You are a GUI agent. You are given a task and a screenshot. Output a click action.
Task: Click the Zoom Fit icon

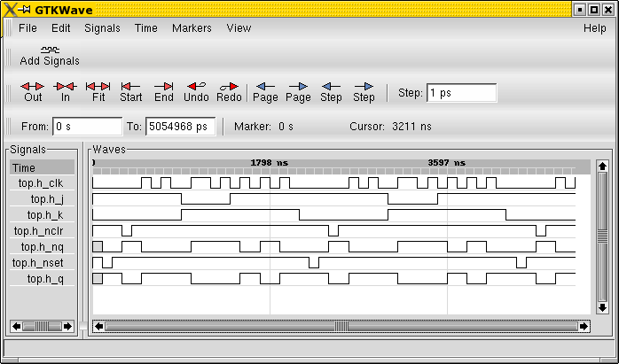tap(98, 87)
